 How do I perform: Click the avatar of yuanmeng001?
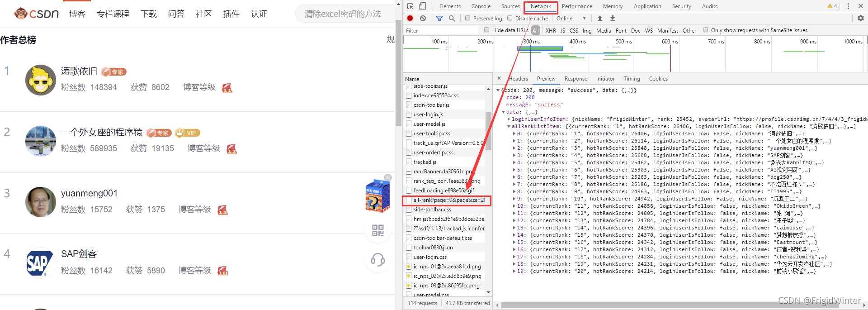[41, 202]
